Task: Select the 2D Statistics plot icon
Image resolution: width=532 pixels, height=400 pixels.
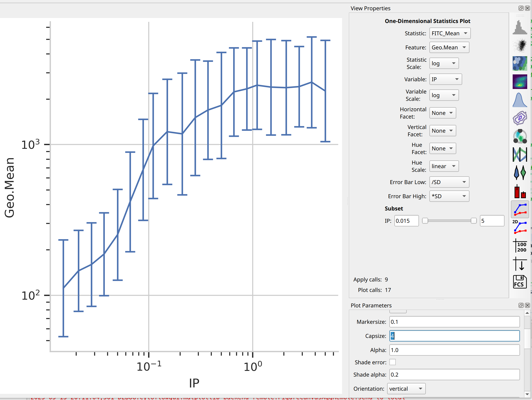Action: pyautogui.click(x=519, y=227)
